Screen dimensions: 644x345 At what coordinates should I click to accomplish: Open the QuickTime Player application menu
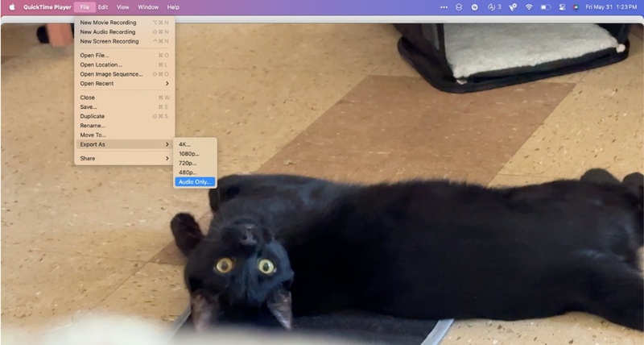click(47, 7)
